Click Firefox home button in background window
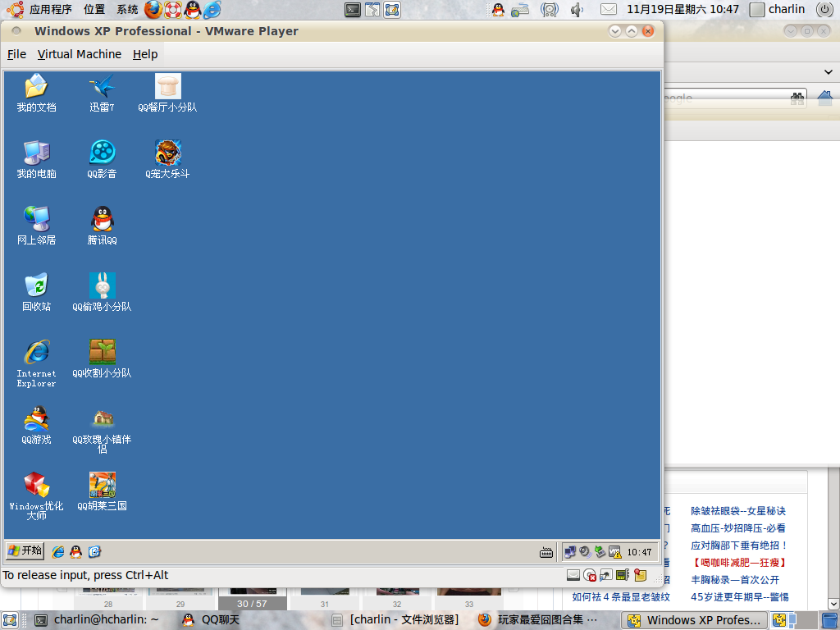This screenshot has width=840, height=630. [825, 98]
